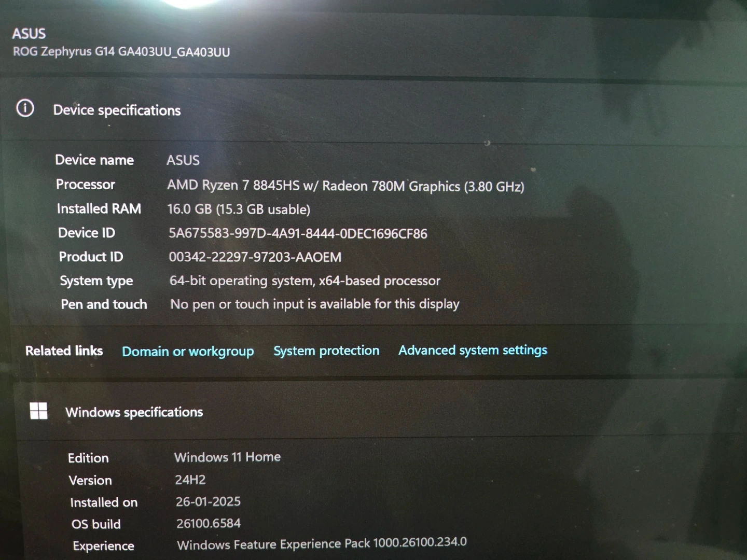
Task: Click the ROG Zephyrus G14 model name
Action: (121, 52)
